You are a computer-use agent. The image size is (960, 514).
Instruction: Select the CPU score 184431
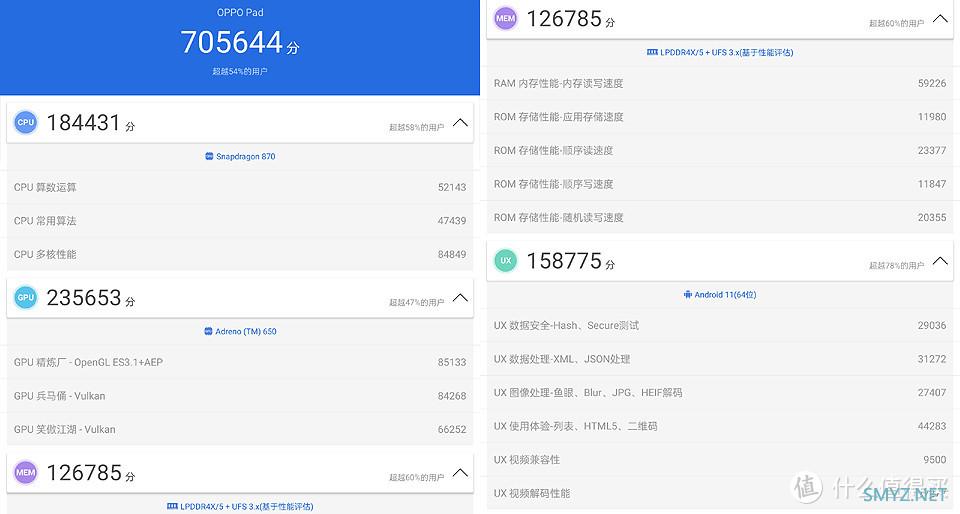click(x=83, y=123)
